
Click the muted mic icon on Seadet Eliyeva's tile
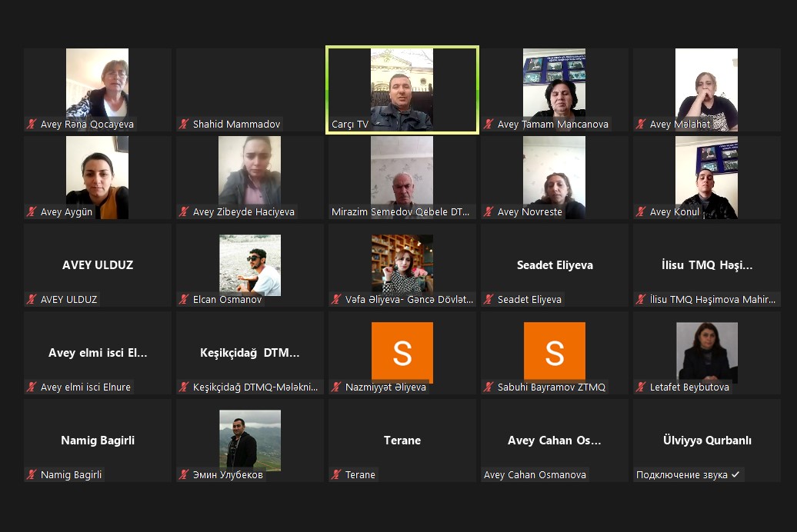489,299
